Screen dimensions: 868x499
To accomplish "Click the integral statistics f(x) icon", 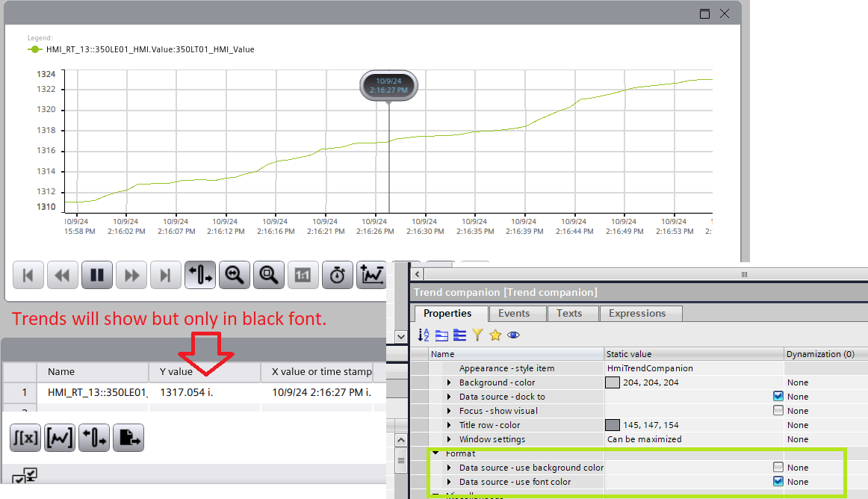I will (25, 438).
